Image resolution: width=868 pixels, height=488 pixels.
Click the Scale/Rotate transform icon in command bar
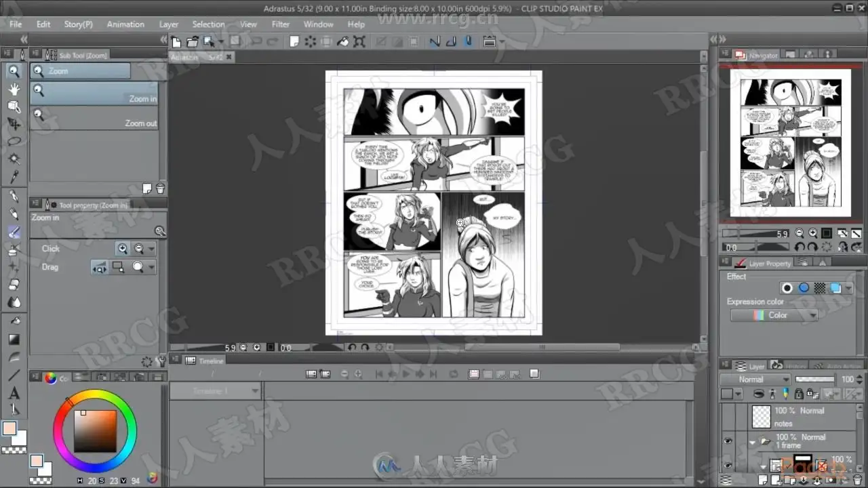pyautogui.click(x=359, y=42)
